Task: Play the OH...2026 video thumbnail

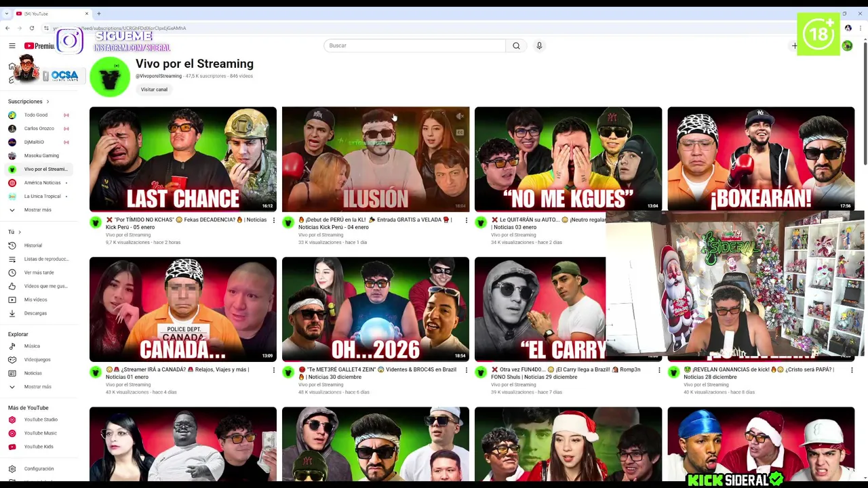Action: (376, 309)
